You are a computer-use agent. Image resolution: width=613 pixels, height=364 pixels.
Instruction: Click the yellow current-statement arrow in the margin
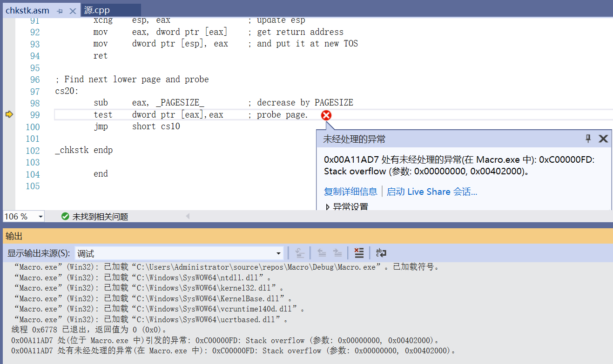pyautogui.click(x=9, y=114)
